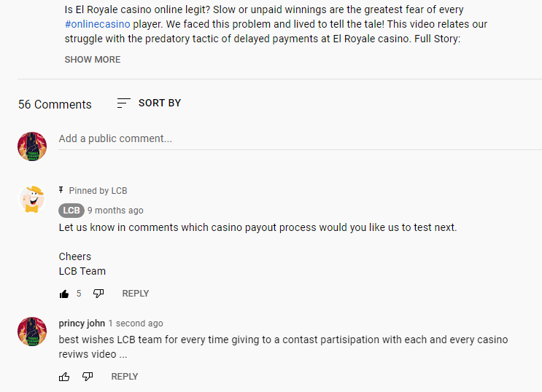This screenshot has height=392, width=542.
Task: Click the pin icon by Pinned by LCB
Action: point(61,190)
